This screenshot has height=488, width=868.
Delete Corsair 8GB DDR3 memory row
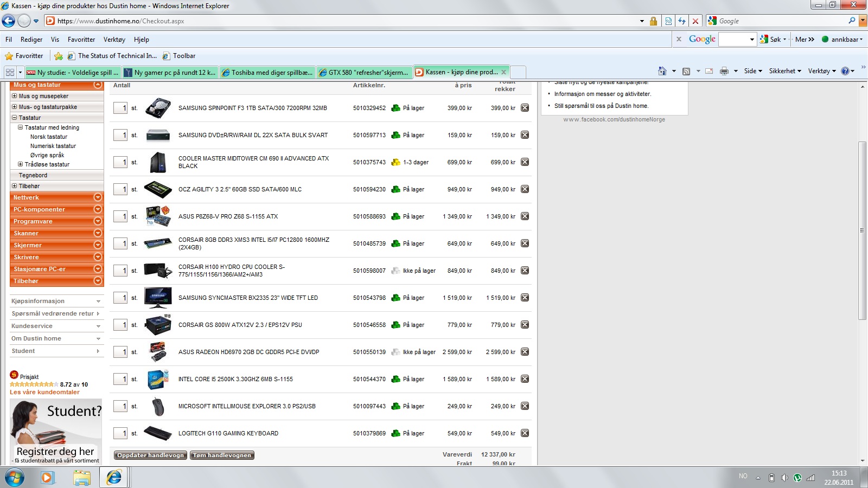tap(525, 243)
